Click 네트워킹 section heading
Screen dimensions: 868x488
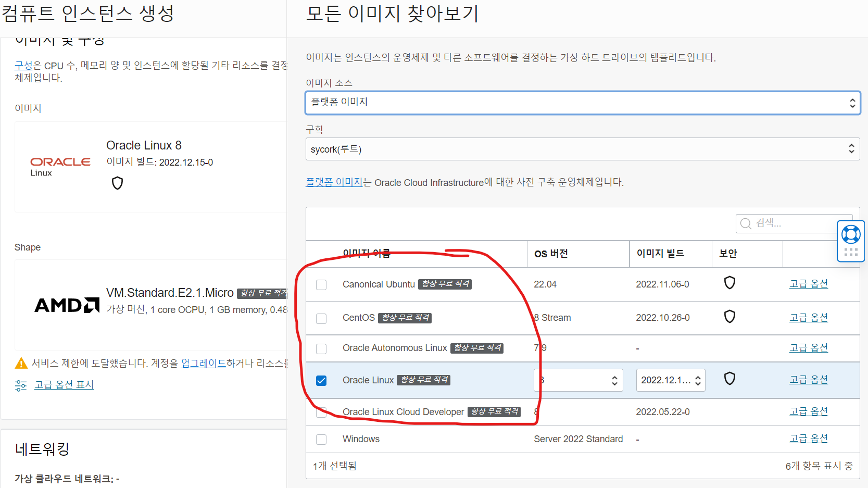point(42,449)
